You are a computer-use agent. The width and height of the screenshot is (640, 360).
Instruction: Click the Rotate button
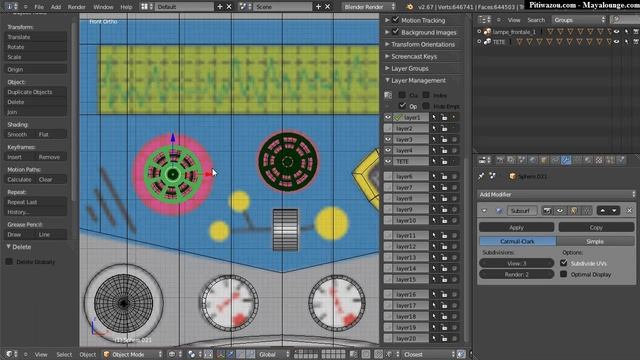click(36, 47)
